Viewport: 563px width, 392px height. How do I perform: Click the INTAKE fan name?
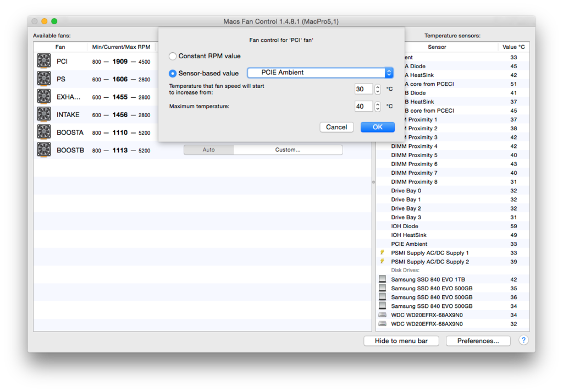pos(68,115)
